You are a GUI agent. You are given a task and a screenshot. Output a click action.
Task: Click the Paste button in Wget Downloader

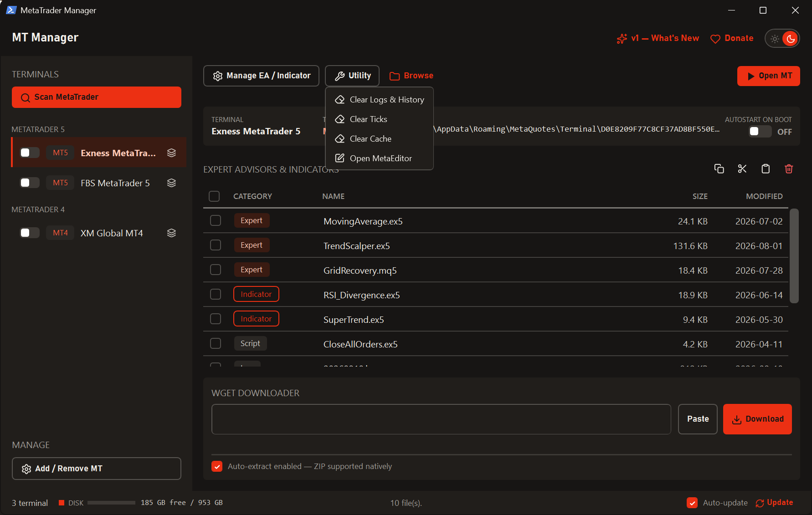tap(698, 419)
